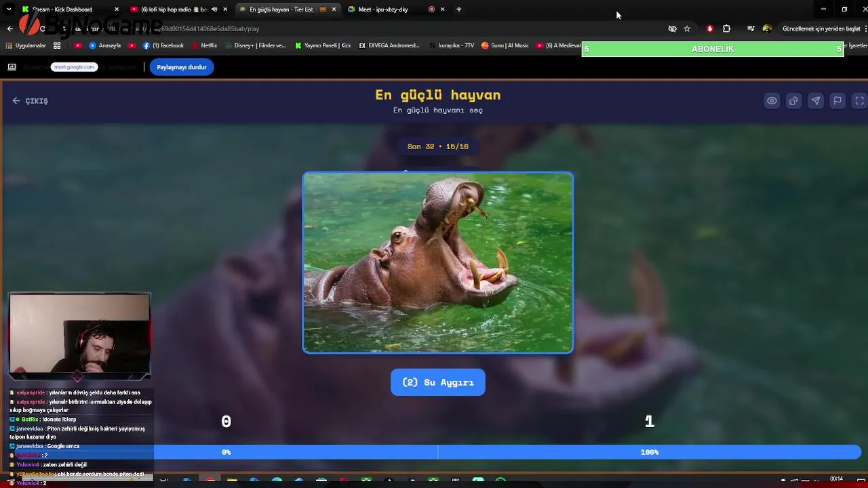Viewport: 868px width, 488px height.
Task: Click the meet.google.com sharing pill
Action: tap(74, 67)
